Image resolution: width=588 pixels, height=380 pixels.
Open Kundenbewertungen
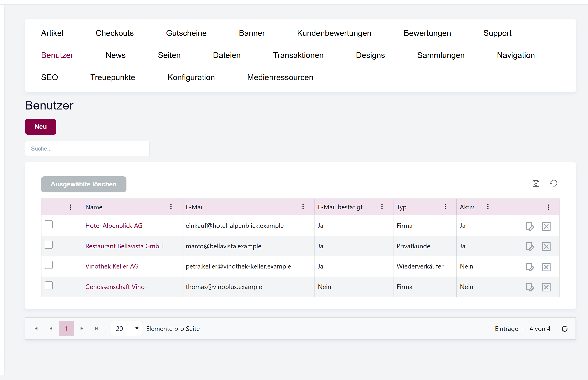(x=334, y=33)
